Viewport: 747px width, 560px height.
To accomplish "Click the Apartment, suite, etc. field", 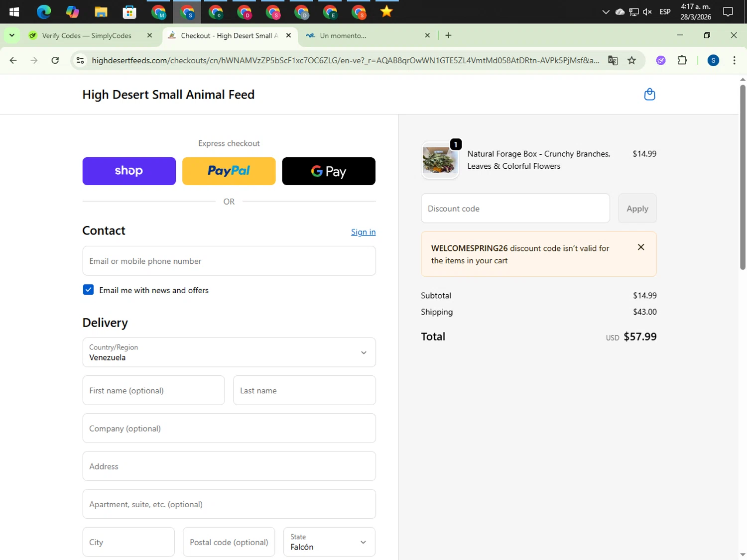I will [x=229, y=504].
